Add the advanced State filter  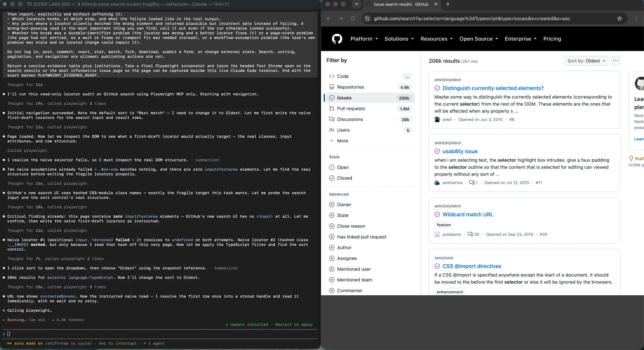343,215
